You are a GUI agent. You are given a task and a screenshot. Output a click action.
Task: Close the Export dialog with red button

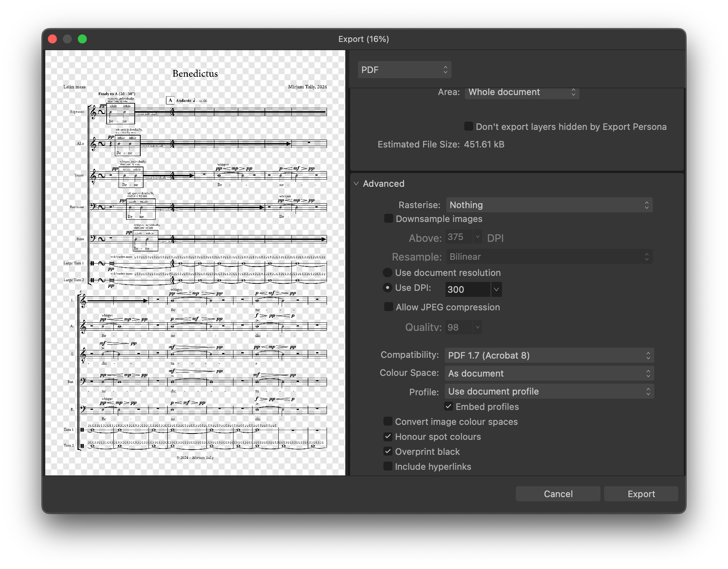52,39
